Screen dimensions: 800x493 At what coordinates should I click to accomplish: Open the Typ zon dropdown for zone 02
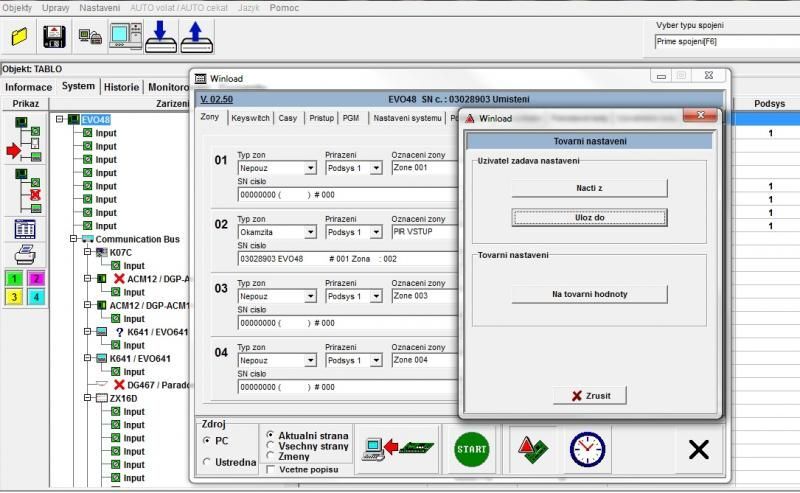coord(310,232)
